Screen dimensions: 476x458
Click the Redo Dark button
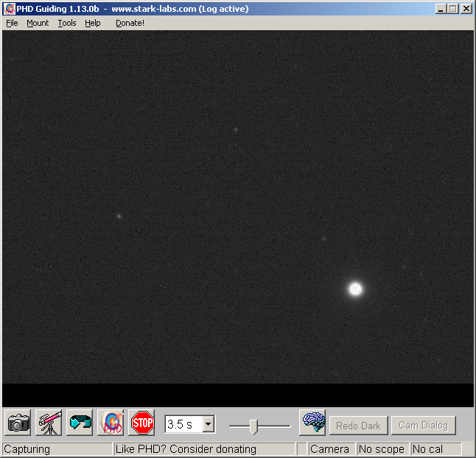click(x=358, y=426)
